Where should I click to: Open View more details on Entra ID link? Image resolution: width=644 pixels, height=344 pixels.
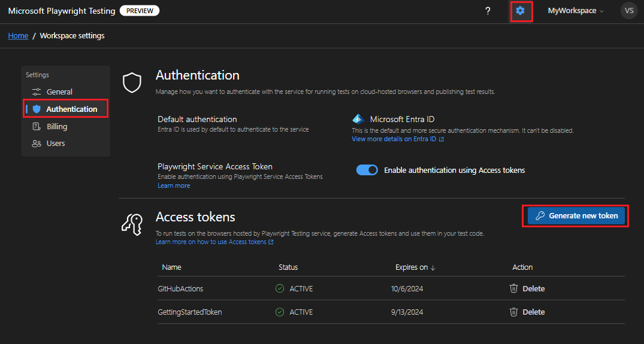pos(397,139)
